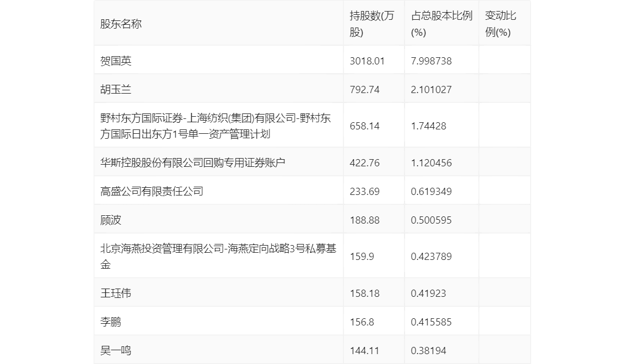The image size is (625, 364).
Task: Select shareholder name 顾波
Action: point(110,220)
